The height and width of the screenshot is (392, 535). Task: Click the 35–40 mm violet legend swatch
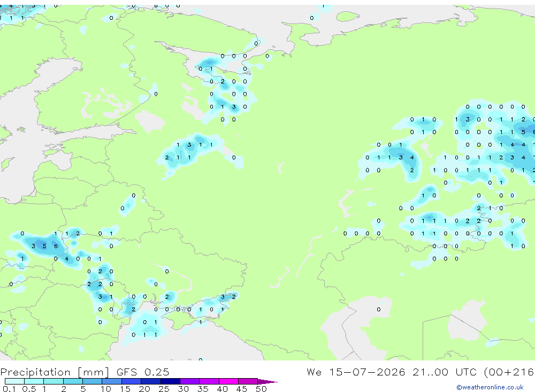coord(209,381)
